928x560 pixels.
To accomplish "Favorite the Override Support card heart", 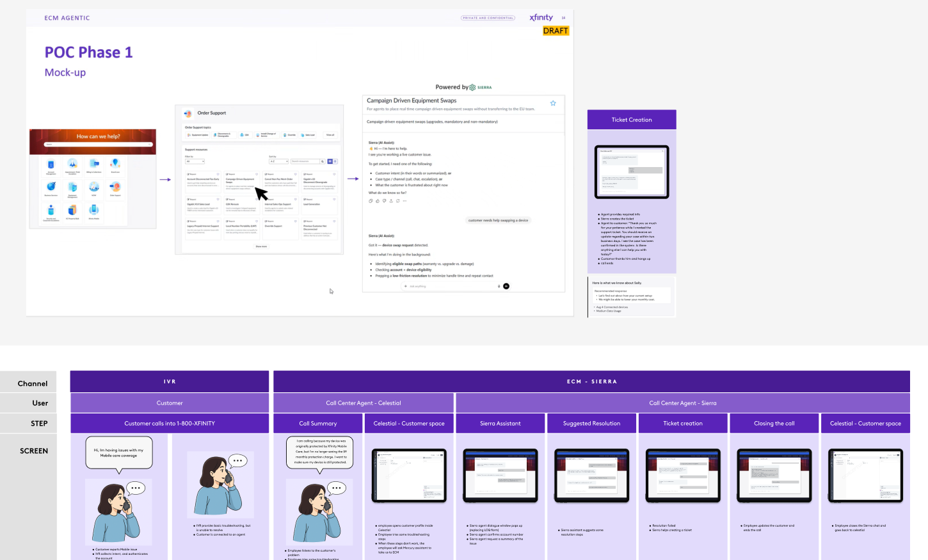I will [295, 221].
